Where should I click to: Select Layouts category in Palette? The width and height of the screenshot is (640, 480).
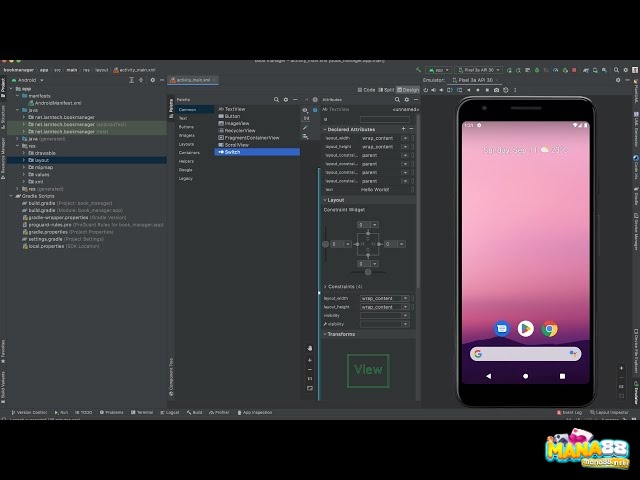pyautogui.click(x=186, y=144)
